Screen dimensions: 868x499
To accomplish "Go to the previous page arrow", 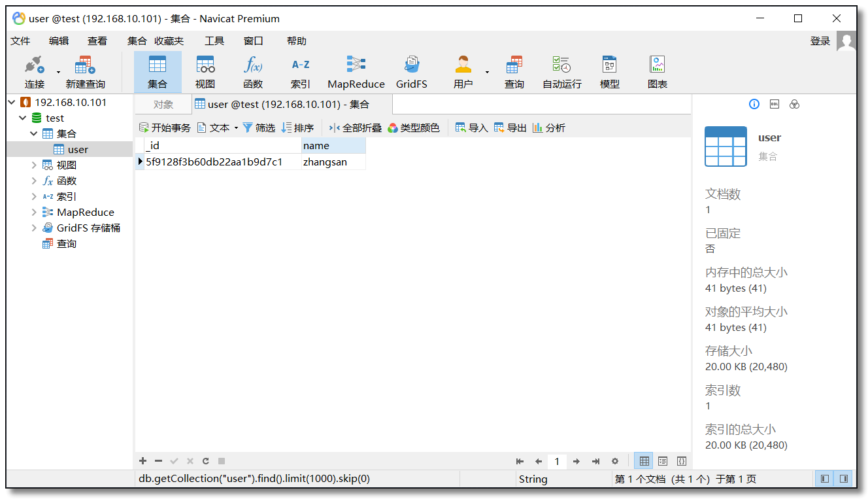I will 539,461.
